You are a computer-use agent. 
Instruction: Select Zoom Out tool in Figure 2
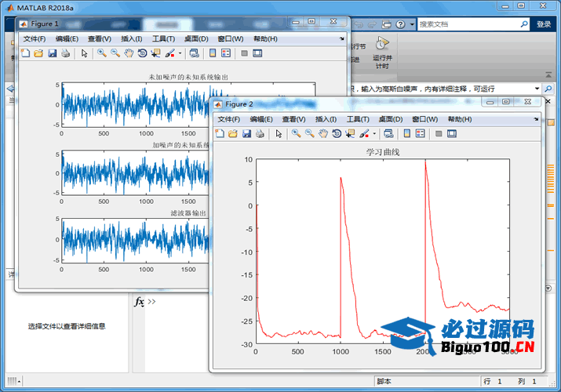(x=310, y=133)
